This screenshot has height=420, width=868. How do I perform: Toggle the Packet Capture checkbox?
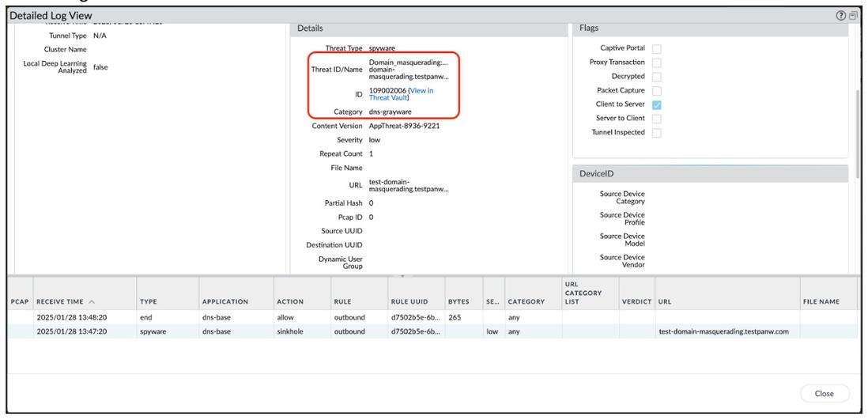[657, 91]
